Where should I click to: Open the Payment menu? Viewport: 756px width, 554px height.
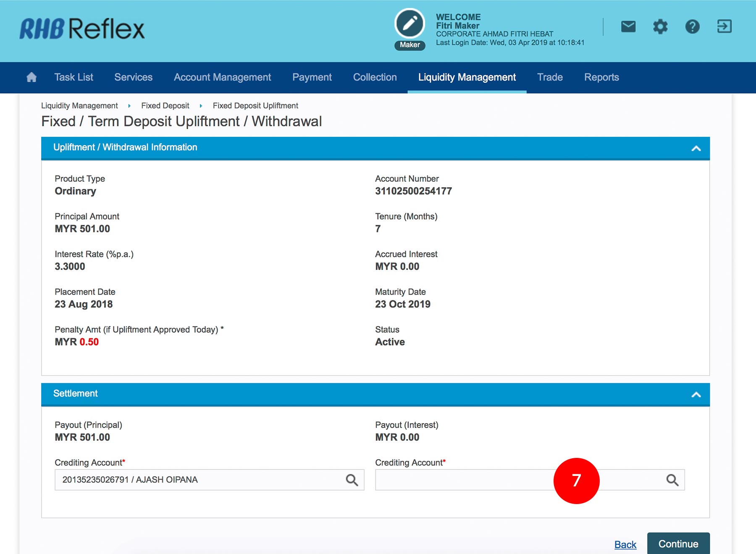click(312, 77)
